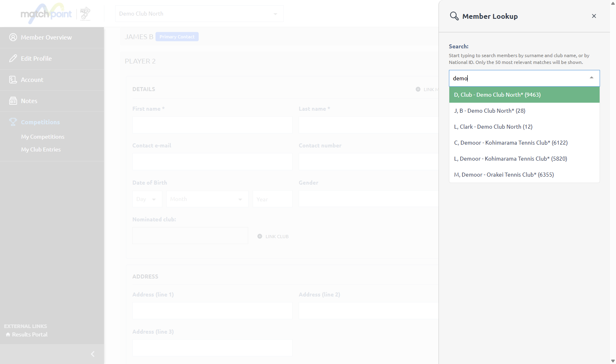Open Edit Profile page
Image resolution: width=616 pixels, height=364 pixels.
[x=52, y=59]
